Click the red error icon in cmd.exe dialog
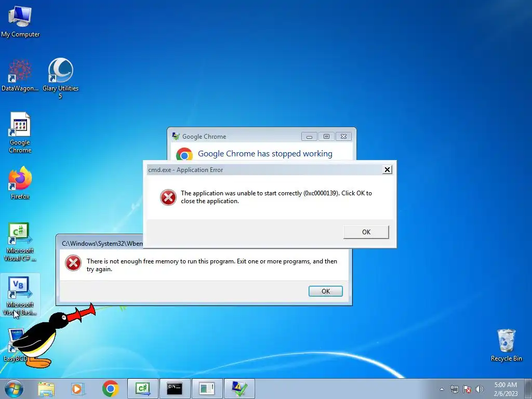 (168, 197)
